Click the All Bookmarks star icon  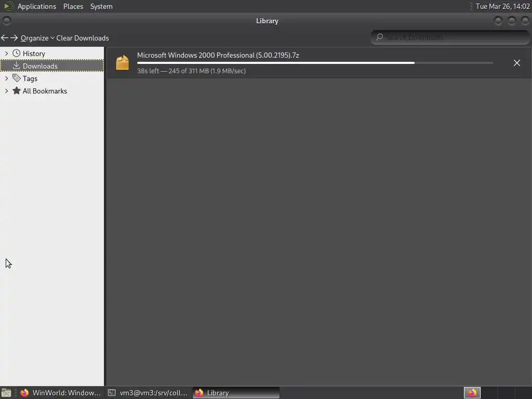coord(16,90)
